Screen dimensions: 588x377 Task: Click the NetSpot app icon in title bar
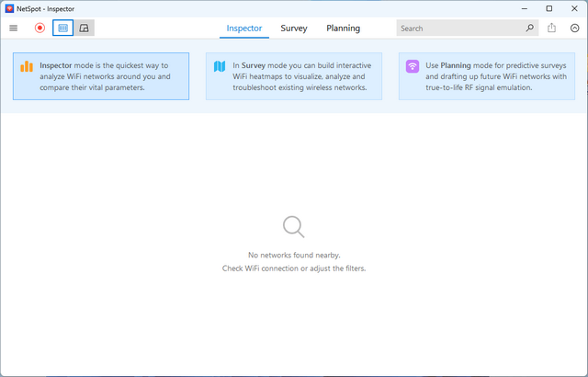coord(9,8)
